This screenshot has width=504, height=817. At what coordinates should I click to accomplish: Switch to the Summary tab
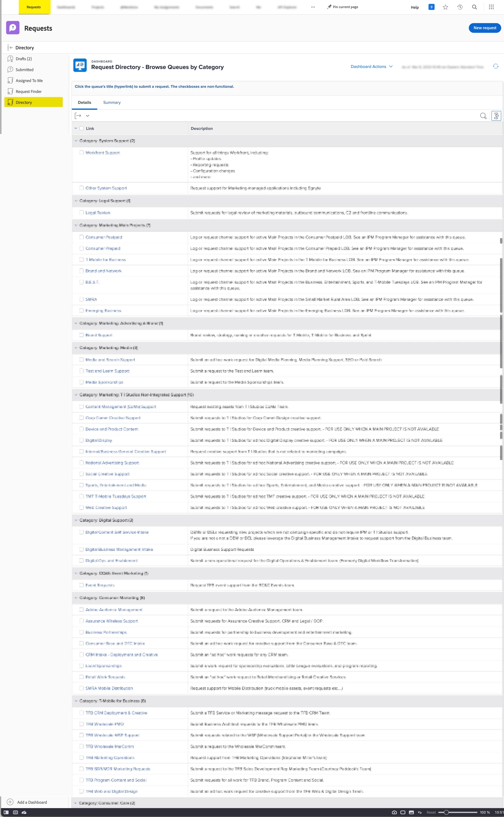tap(112, 103)
